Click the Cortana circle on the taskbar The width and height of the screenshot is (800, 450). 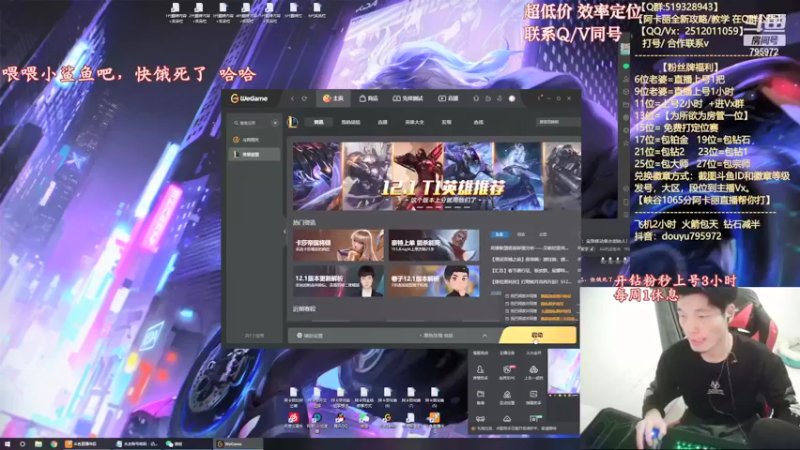pyautogui.click(x=22, y=444)
